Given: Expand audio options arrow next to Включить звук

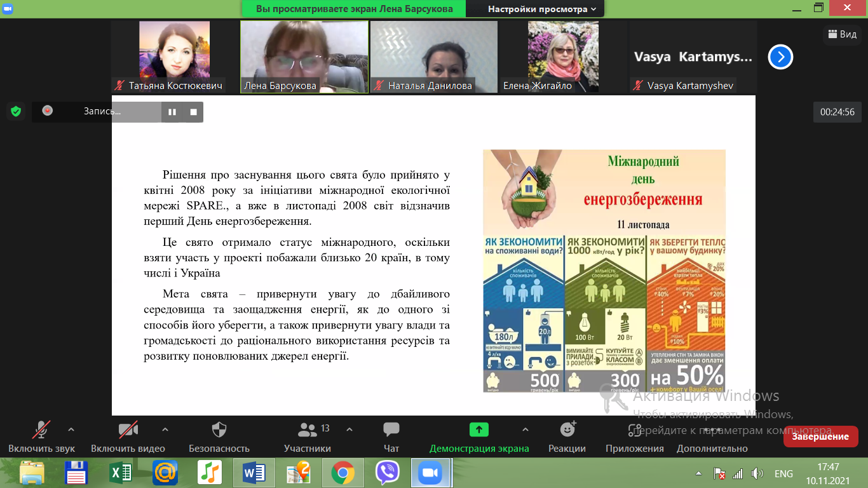Looking at the screenshot, I should coord(71,429).
